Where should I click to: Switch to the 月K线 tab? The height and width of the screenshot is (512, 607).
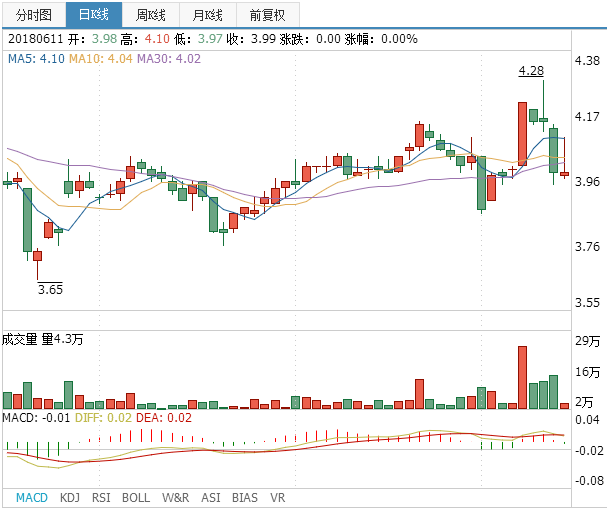pos(207,15)
